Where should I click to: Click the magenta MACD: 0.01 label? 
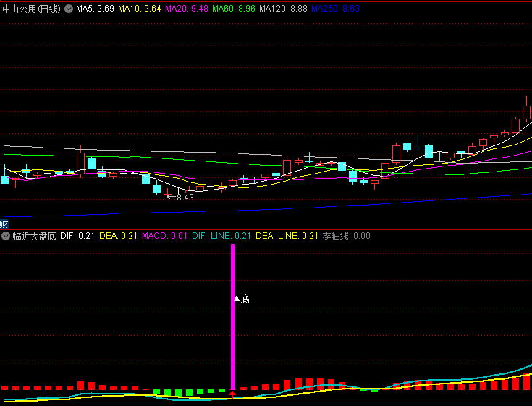pyautogui.click(x=164, y=236)
